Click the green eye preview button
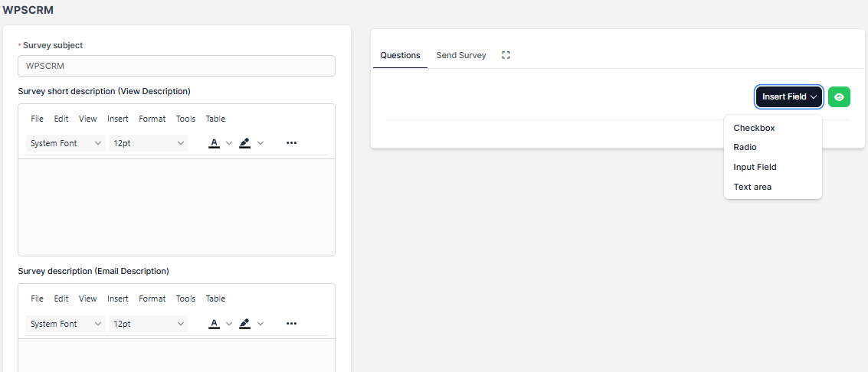The width and height of the screenshot is (868, 372). [839, 97]
